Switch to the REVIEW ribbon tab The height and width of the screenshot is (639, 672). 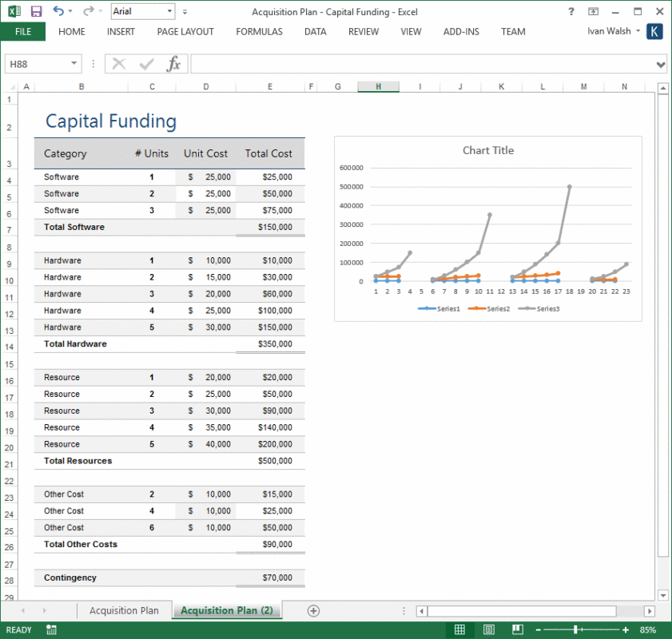364,32
